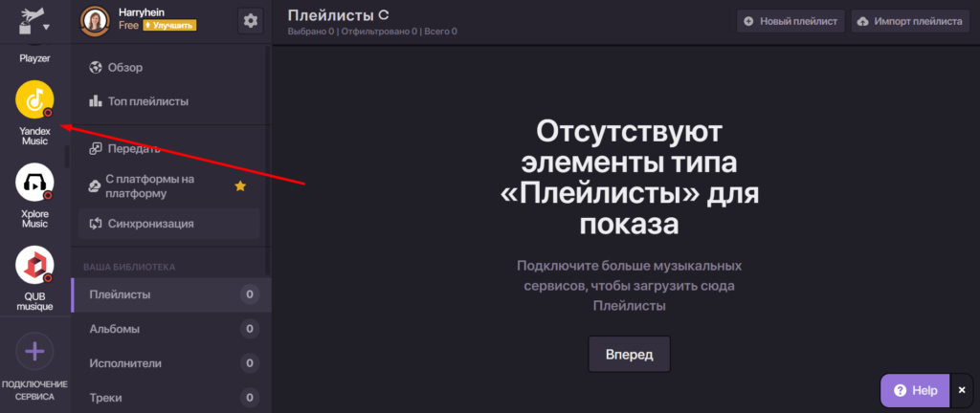
Task: Click the Улучшить upgrade badge
Action: click(x=169, y=26)
